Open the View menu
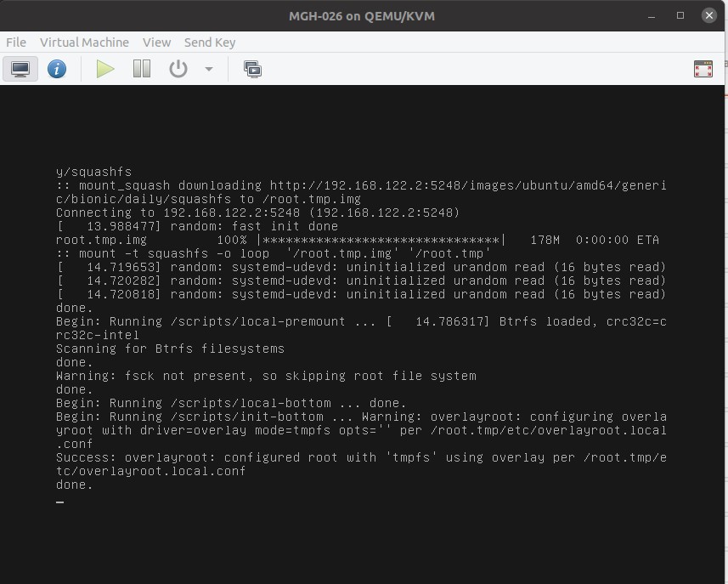 [x=156, y=43]
